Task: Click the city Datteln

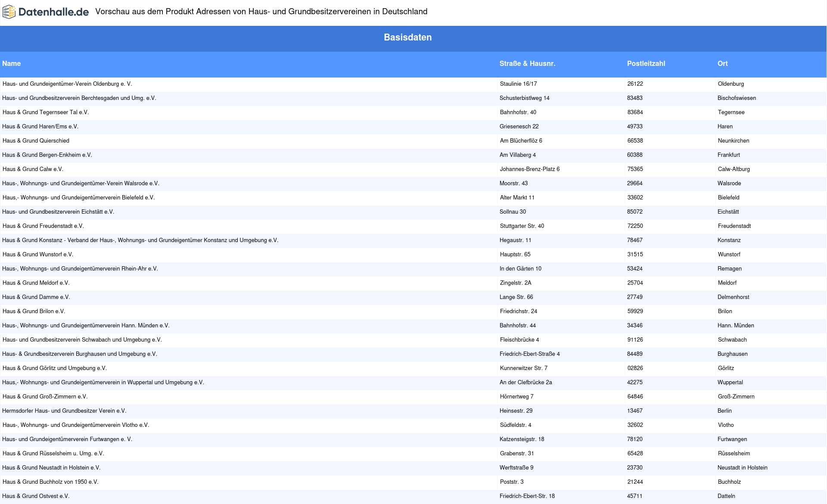Action: click(x=727, y=496)
